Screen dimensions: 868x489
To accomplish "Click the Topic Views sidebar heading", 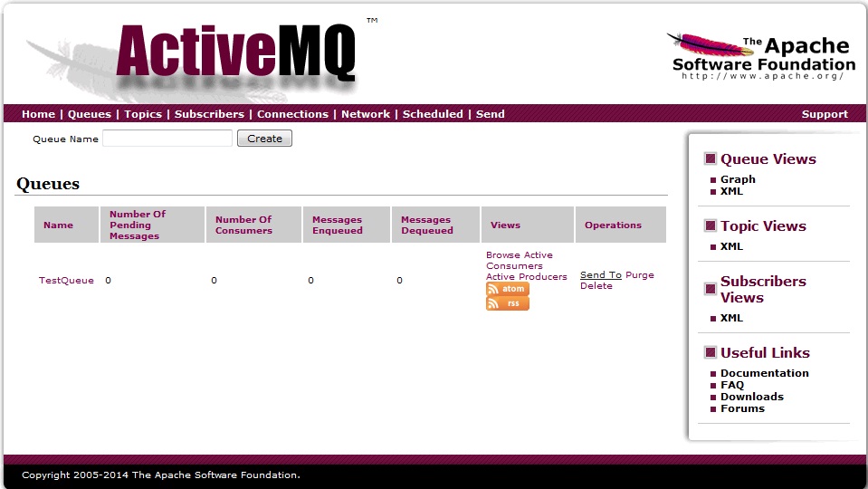I will [x=763, y=226].
